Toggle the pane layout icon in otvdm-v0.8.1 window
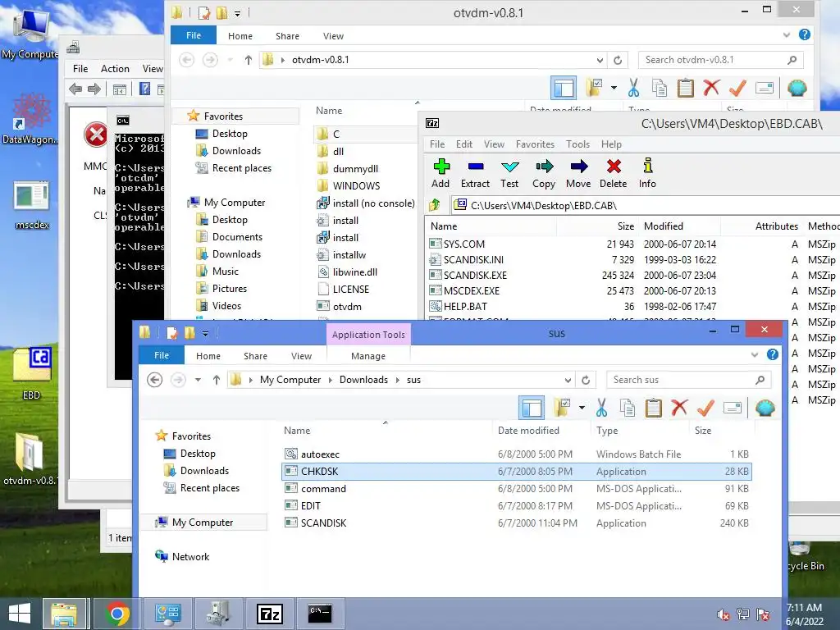Screen dimensions: 840x630 click(x=564, y=88)
